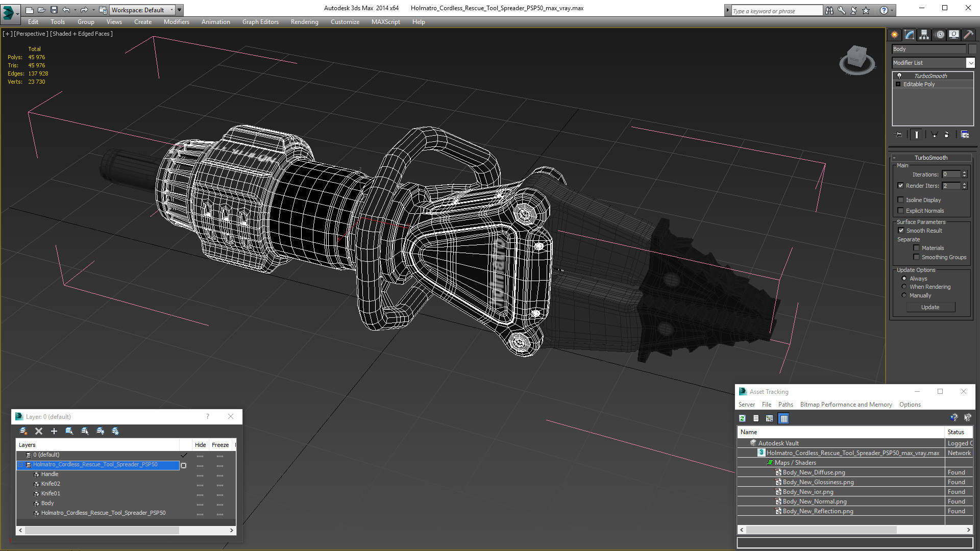
Task: Click the Hide column header in Layer dialog
Action: coord(200,445)
